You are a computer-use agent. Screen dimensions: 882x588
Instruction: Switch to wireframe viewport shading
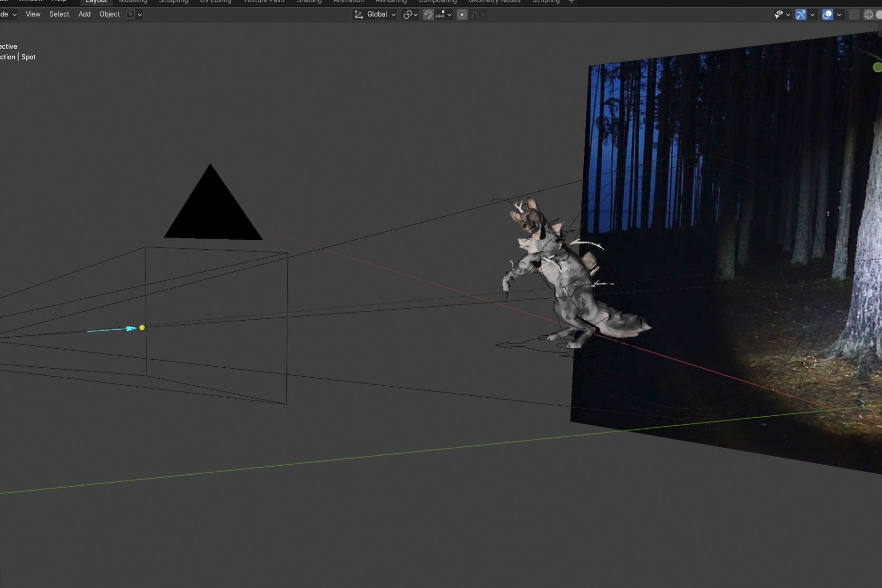pyautogui.click(x=868, y=15)
